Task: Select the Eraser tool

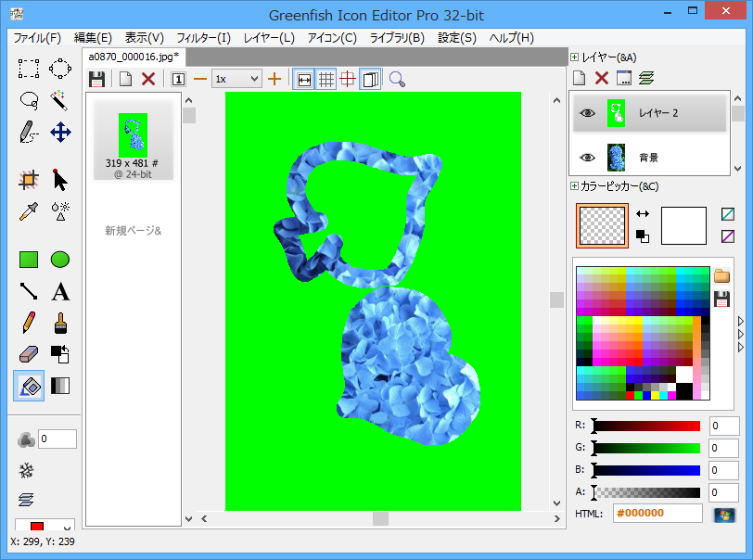Action: [x=29, y=354]
